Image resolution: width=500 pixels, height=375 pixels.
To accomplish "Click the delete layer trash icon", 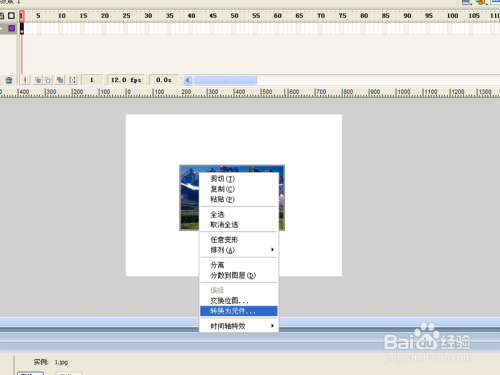I will tap(9, 80).
